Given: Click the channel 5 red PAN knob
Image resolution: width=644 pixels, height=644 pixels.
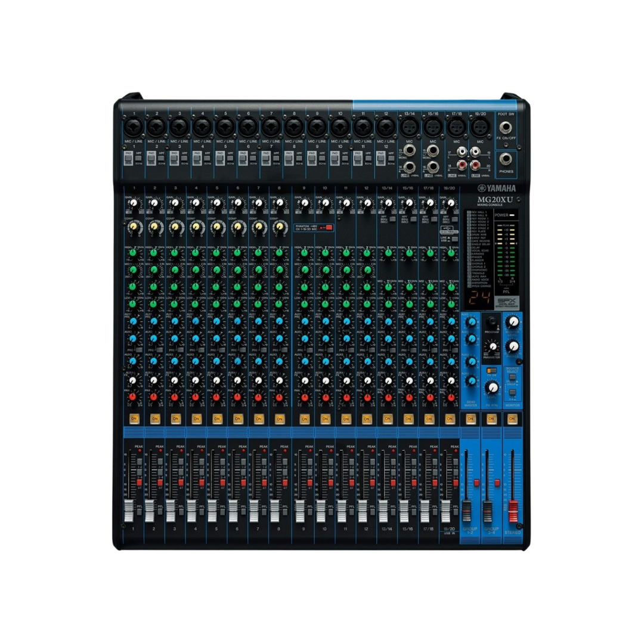Looking at the screenshot, I should click(x=216, y=397).
